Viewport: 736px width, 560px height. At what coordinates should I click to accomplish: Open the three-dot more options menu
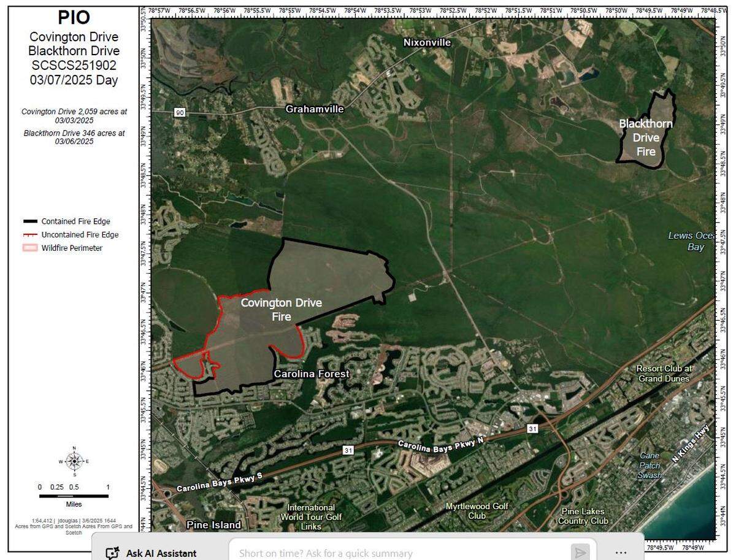[621, 552]
